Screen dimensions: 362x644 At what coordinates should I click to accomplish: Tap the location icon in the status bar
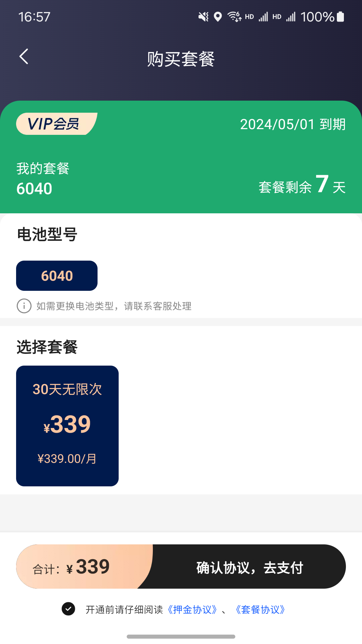point(218,16)
